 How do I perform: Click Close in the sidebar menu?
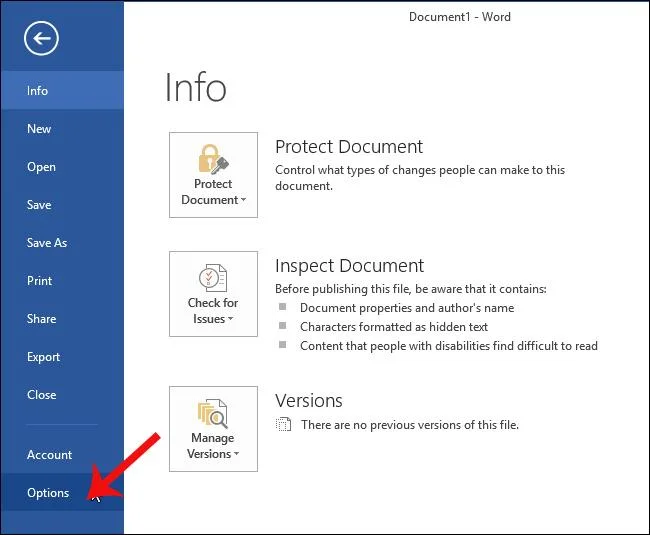coord(62,395)
